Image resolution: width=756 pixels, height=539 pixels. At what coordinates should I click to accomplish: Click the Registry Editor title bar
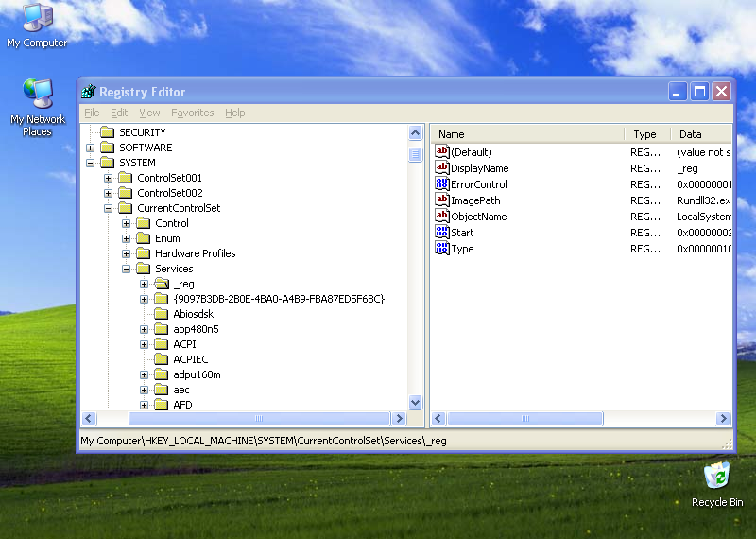point(406,91)
